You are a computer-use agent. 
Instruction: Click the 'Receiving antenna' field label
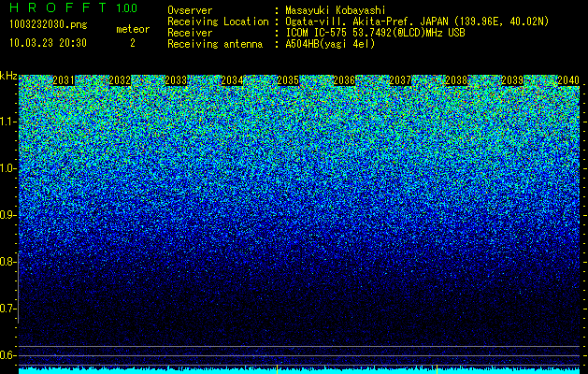(x=215, y=44)
